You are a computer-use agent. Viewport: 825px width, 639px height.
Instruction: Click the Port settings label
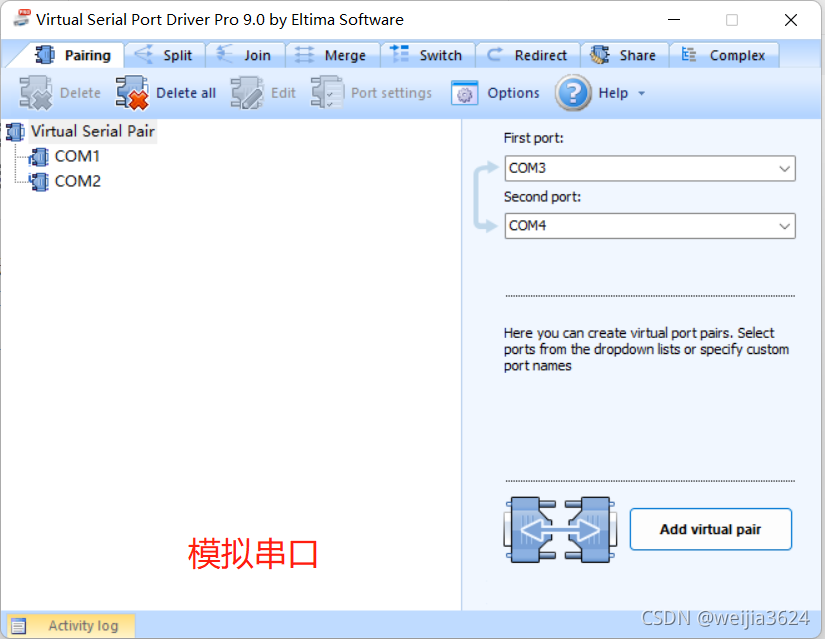click(x=391, y=93)
